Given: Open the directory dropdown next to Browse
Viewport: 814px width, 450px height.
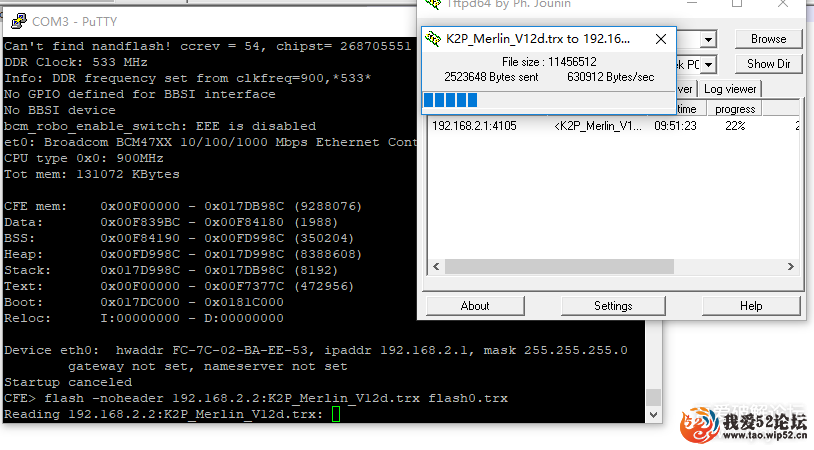Looking at the screenshot, I should 708,39.
